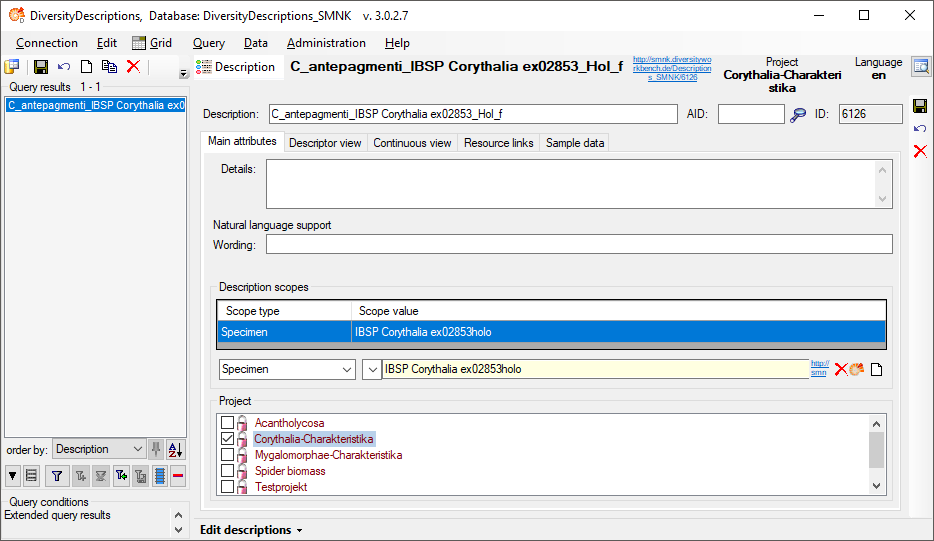Click the Details text area
Image resolution: width=934 pixels, height=541 pixels.
coord(579,184)
